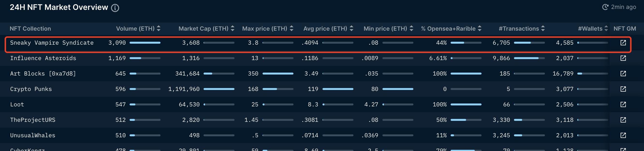644x151 pixels.
Task: Sort table by #Wallets column
Action: [x=606, y=28]
